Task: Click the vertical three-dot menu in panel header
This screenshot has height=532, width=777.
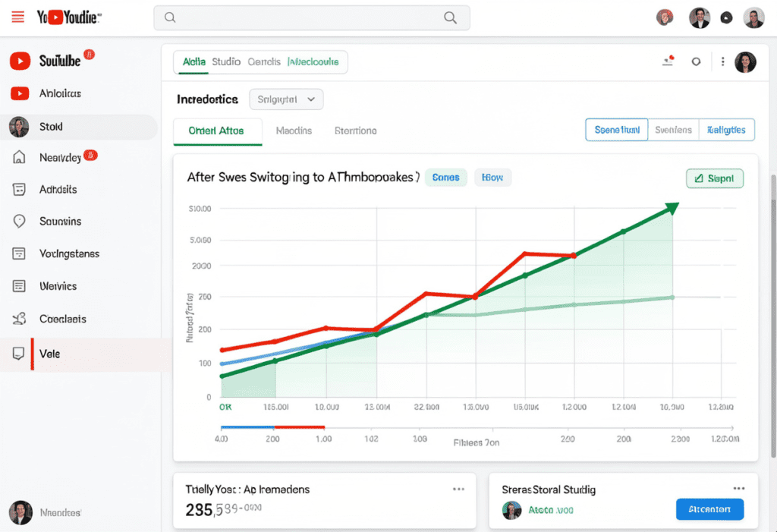Action: pyautogui.click(x=722, y=62)
